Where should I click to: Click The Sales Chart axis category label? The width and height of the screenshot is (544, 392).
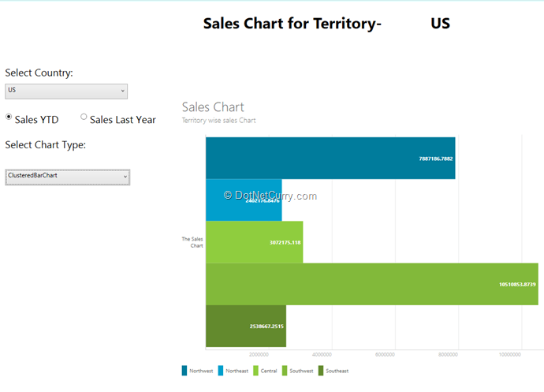pyautogui.click(x=192, y=242)
